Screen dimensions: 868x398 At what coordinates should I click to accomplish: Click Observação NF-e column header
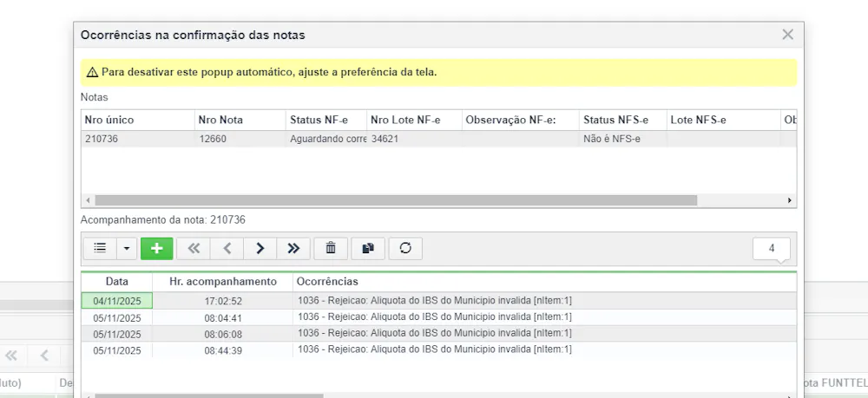click(520, 120)
